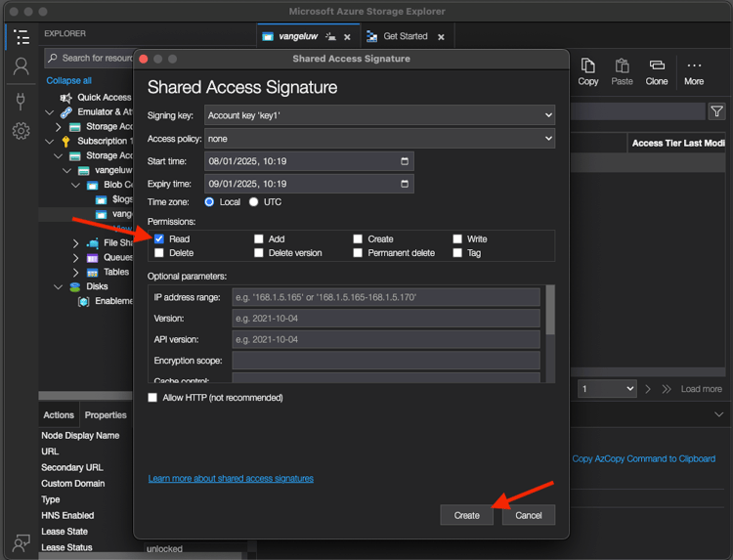Viewport: 733px width, 560px height.
Task: Select the UTC time zone option
Action: (254, 202)
